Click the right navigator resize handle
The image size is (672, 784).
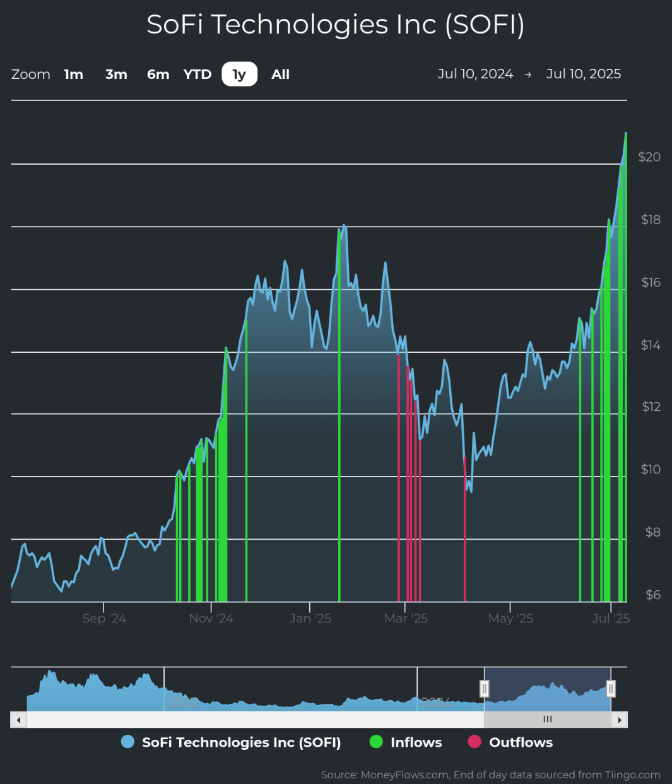coord(611,688)
